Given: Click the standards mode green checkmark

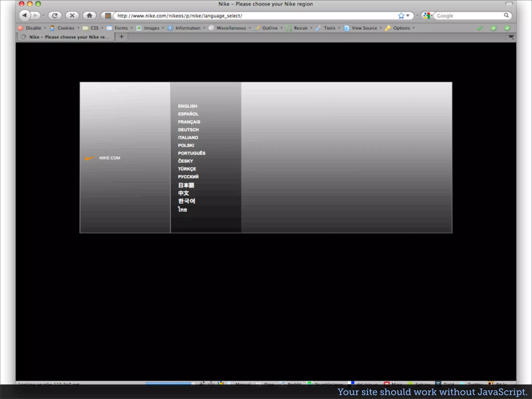Looking at the screenshot, I should (480, 28).
